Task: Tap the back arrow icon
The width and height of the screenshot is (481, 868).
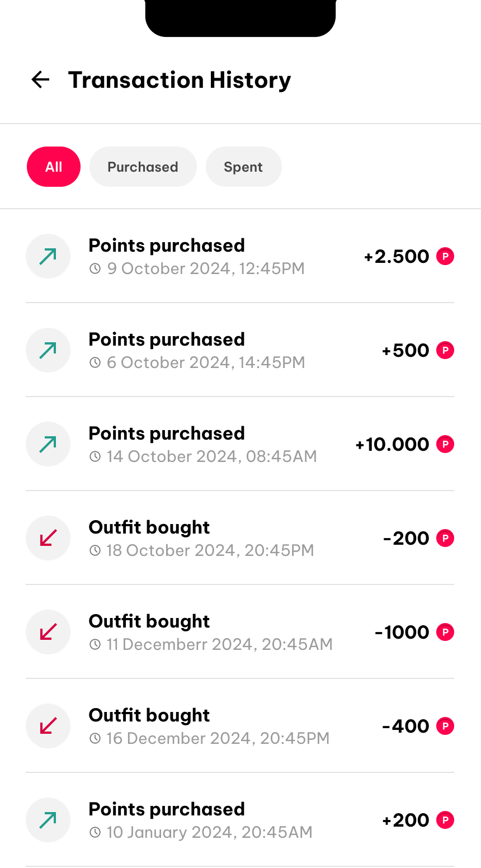Action: coord(40,80)
